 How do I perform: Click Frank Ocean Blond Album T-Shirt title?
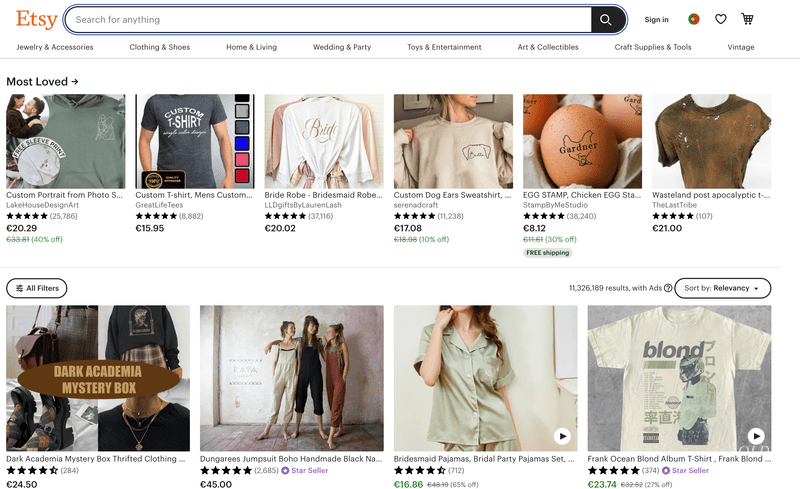tap(679, 459)
